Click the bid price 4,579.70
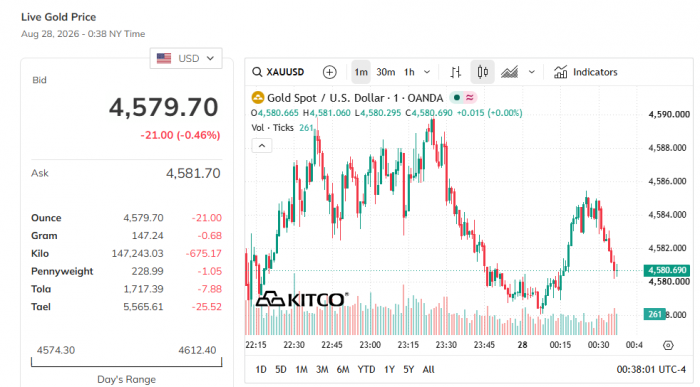This screenshot has height=387, width=700. (x=164, y=107)
